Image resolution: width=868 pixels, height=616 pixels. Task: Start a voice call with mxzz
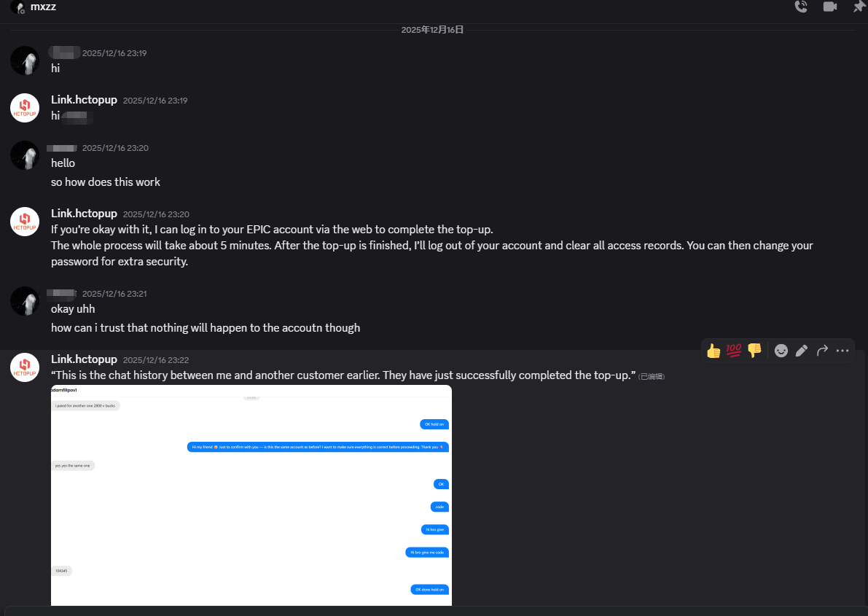[801, 7]
